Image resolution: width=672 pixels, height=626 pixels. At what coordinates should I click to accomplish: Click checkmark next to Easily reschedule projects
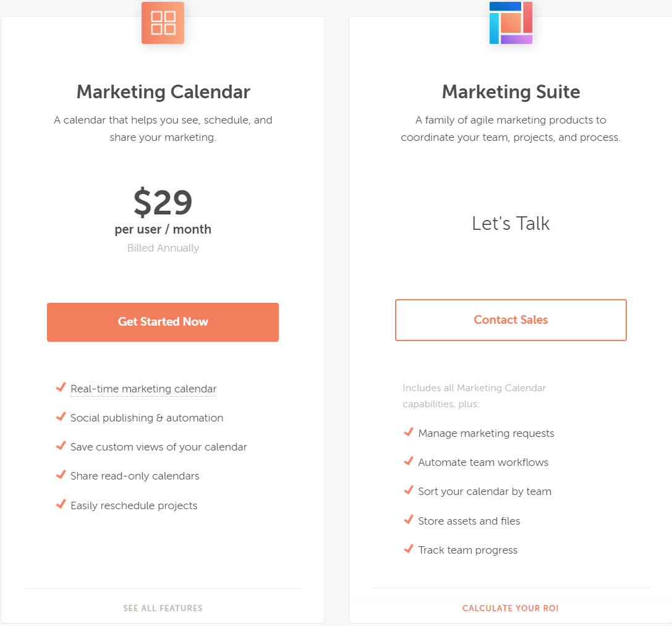[61, 504]
